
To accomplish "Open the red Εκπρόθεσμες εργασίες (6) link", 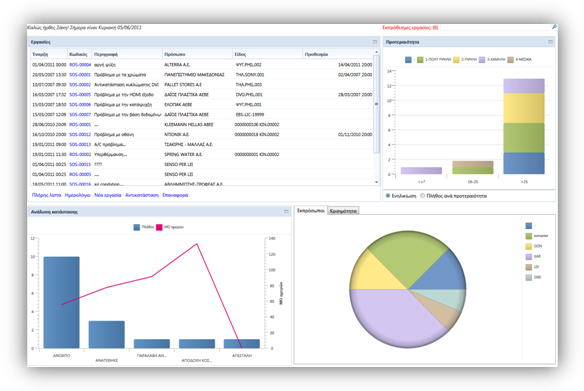I will (410, 28).
